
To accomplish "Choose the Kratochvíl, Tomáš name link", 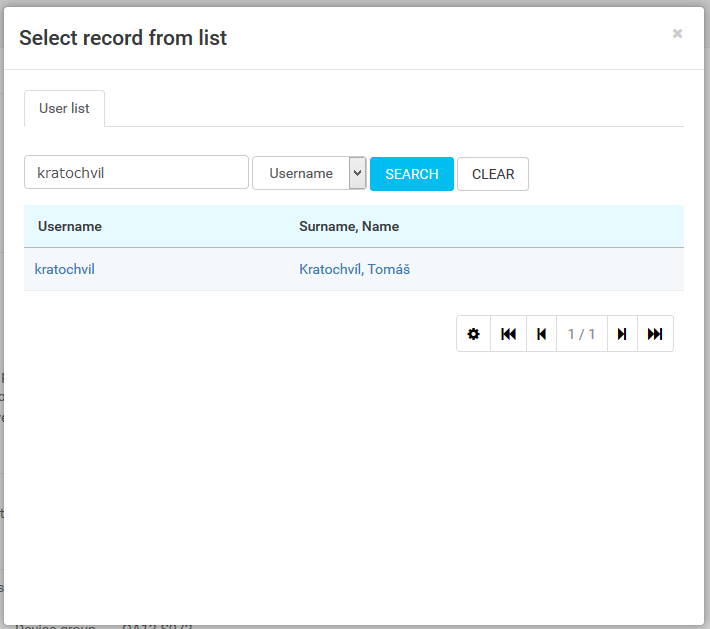I will click(354, 269).
